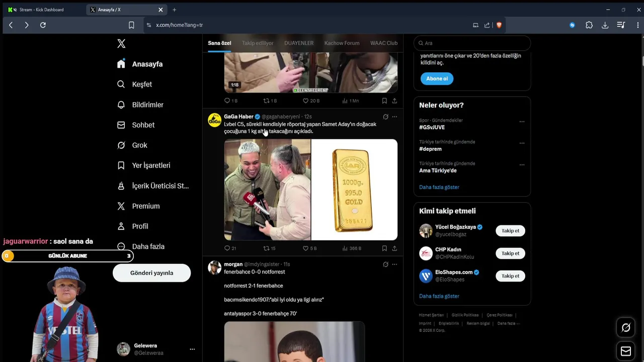Image resolution: width=644 pixels, height=362 pixels.
Task: Switch to Kachow Forum tab
Action: [x=342, y=43]
